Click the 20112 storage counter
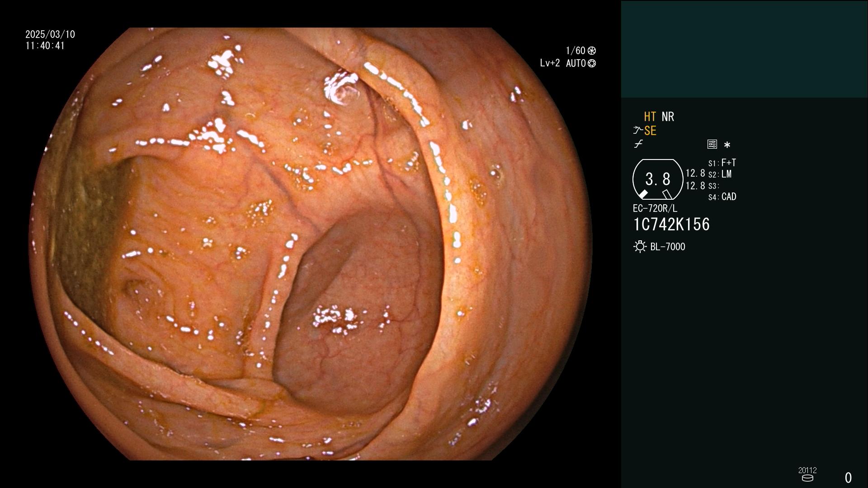868x488 pixels. pos(807,470)
